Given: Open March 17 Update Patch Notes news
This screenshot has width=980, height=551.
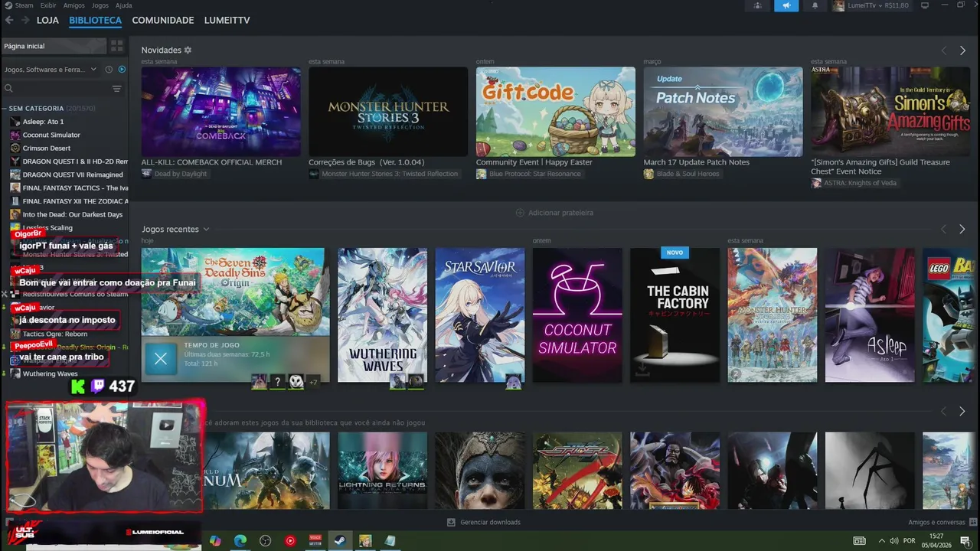Looking at the screenshot, I should click(723, 112).
